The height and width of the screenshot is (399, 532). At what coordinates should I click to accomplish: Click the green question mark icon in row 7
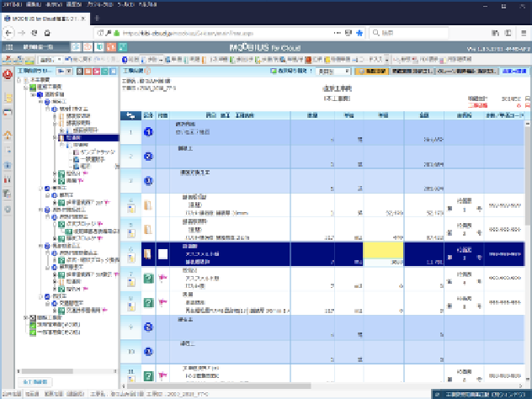click(x=148, y=279)
